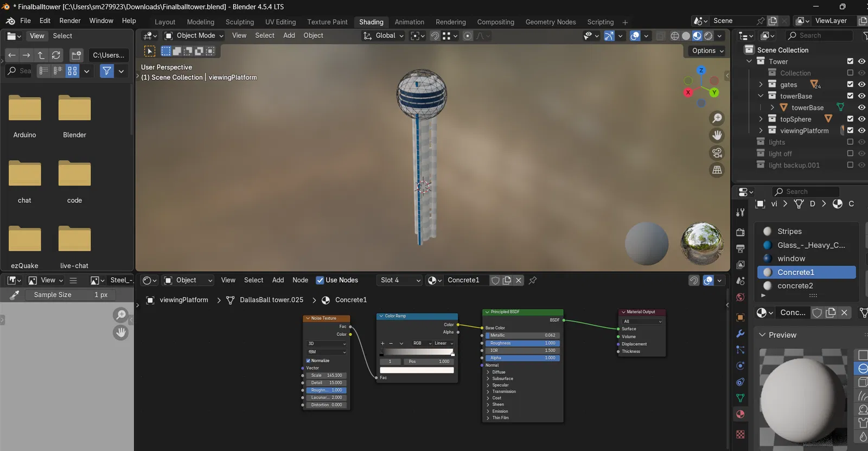Open the Material properties tab icon
Screen dimensions: 868x451
point(741,414)
